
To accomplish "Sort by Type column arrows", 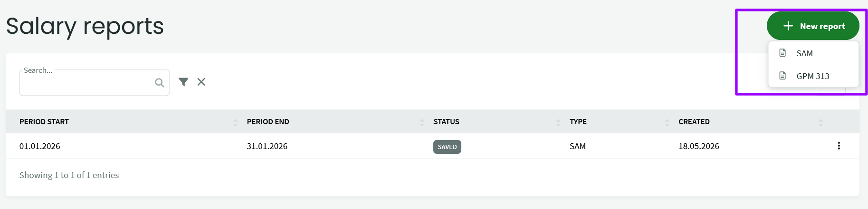I will tap(667, 122).
